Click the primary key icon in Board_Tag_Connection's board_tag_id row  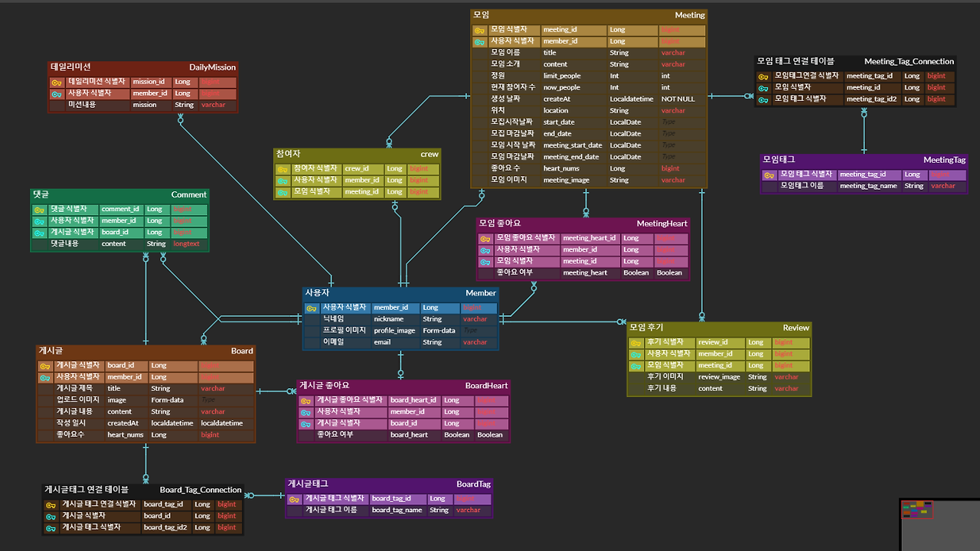[51, 505]
